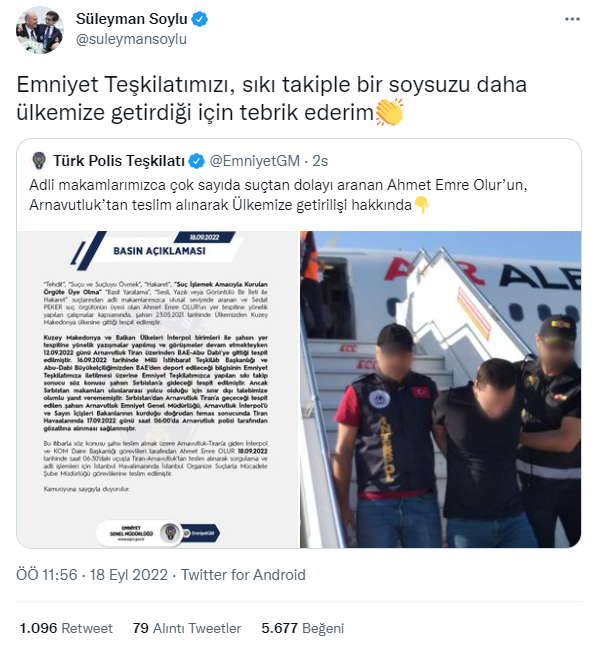Open the Türk Polis Teşkilatı account name
Image resolution: width=596 pixels, height=654 pixels.
pyautogui.click(x=119, y=161)
